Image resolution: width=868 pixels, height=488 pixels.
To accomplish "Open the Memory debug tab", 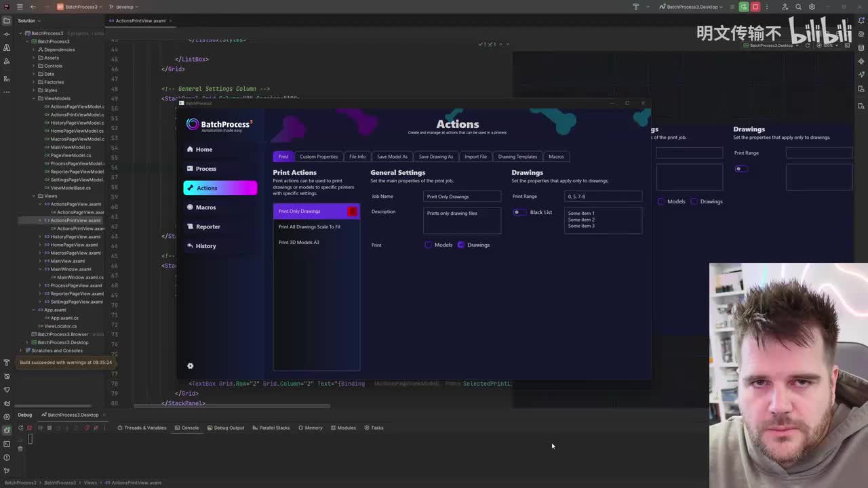I will click(x=310, y=428).
